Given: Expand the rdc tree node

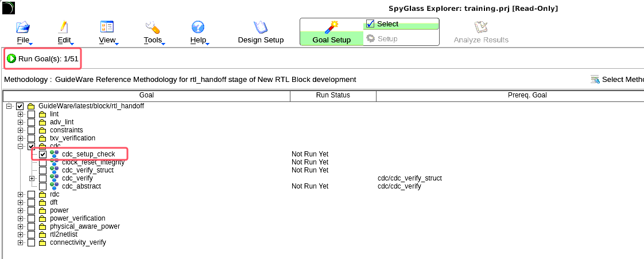Looking at the screenshot, I should click(x=20, y=194).
